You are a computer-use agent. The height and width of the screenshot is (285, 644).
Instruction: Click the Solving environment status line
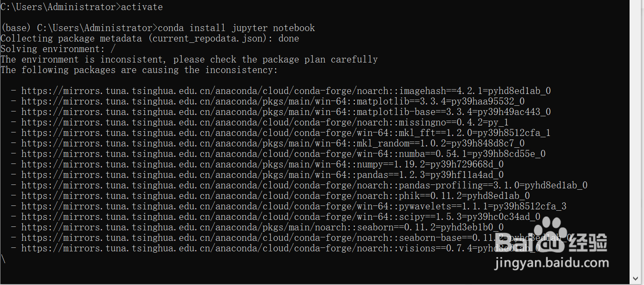[x=58, y=49]
